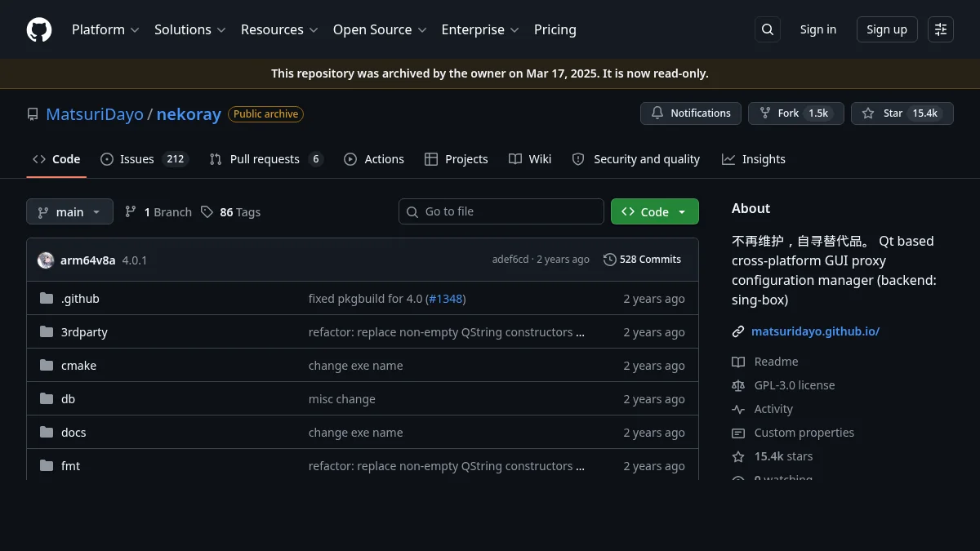Click the Custom properties icon
Image resolution: width=980 pixels, height=551 pixels.
738,433
